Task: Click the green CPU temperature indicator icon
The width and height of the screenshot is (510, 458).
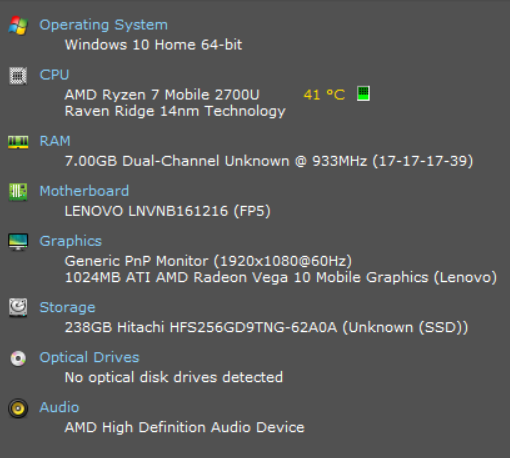Action: coord(363,94)
